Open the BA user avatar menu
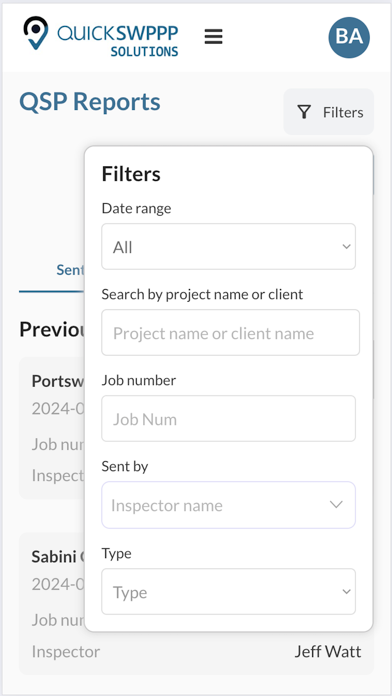The width and height of the screenshot is (392, 696). [x=349, y=37]
